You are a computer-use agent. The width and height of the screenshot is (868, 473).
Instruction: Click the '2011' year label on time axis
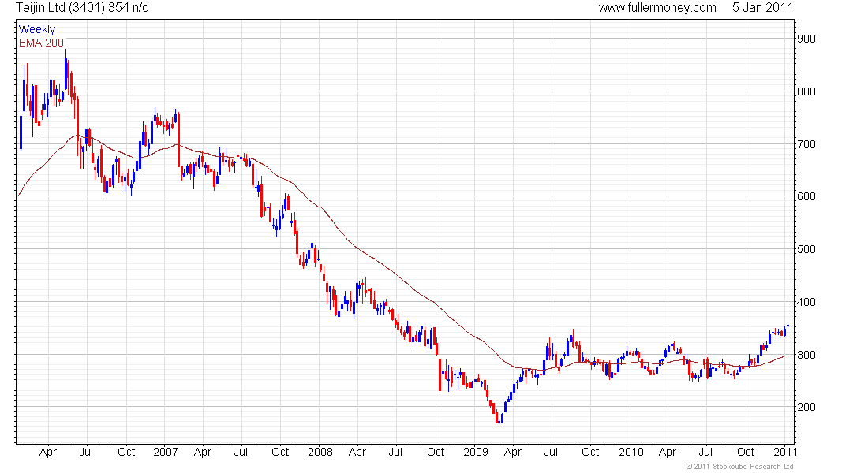785,452
